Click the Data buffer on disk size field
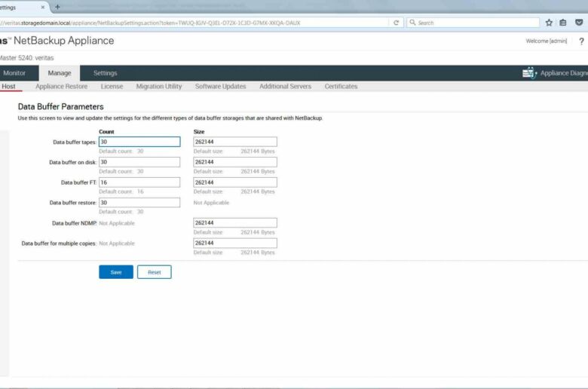Screen dimensions: 588x389 [235, 162]
